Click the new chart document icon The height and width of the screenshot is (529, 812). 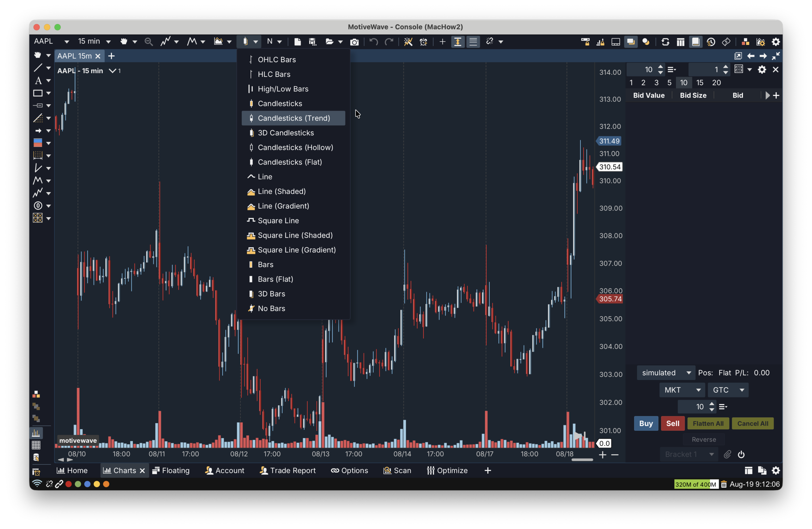pos(298,42)
